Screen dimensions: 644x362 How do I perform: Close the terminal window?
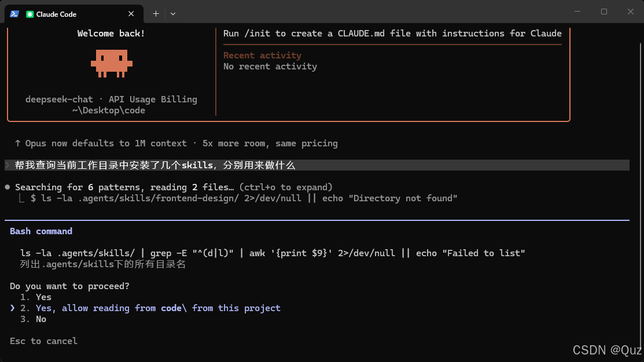coord(631,12)
